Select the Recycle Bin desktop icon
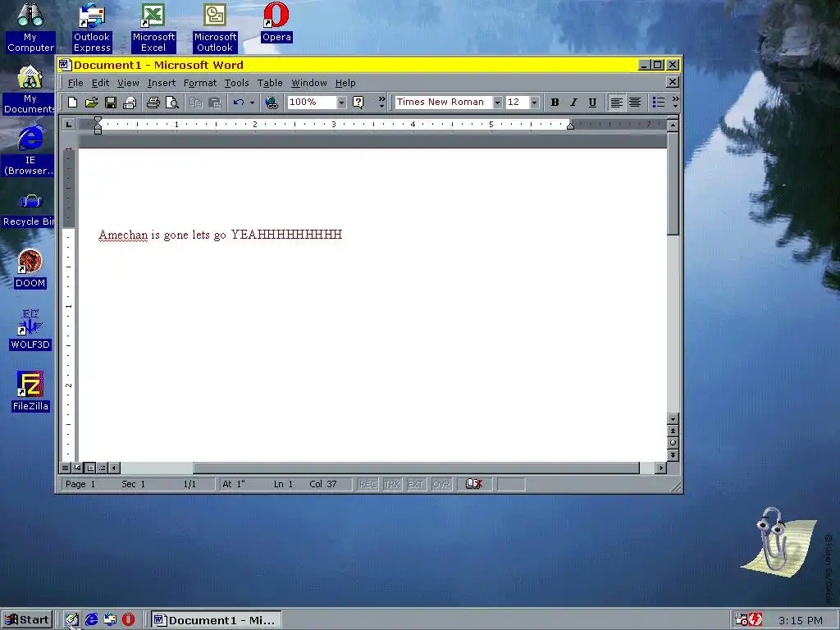This screenshot has height=630, width=840. 29,211
